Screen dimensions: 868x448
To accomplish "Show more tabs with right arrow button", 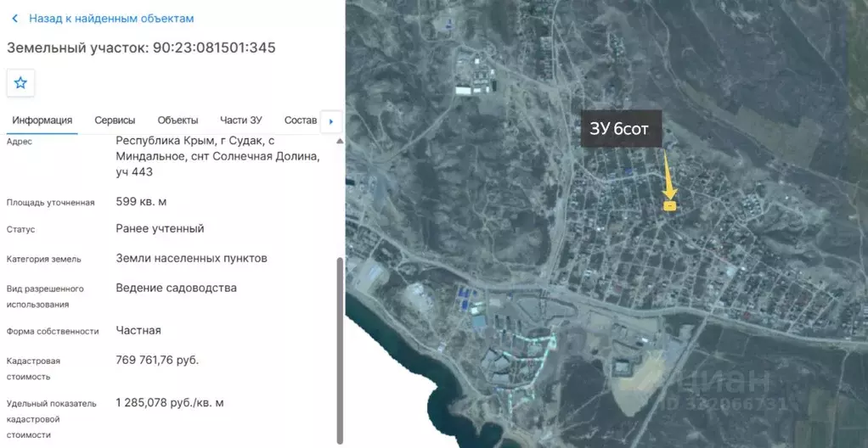I will pyautogui.click(x=331, y=121).
